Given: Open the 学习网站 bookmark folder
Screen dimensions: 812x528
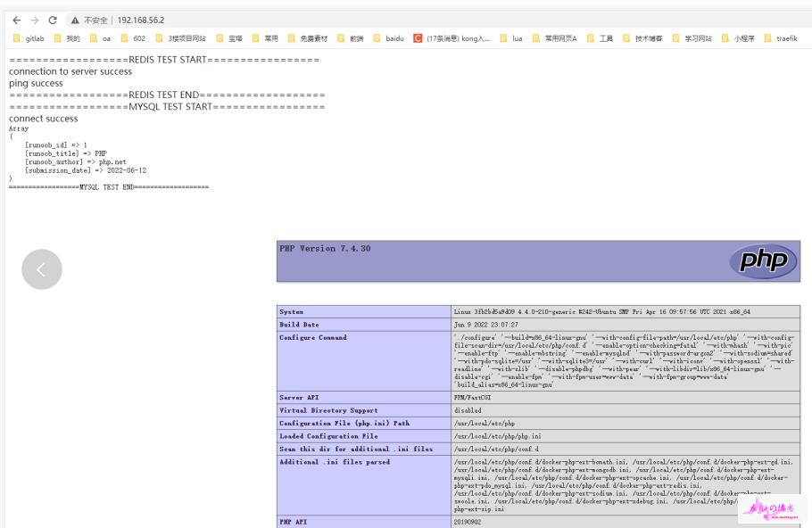Looking at the screenshot, I should pos(692,38).
